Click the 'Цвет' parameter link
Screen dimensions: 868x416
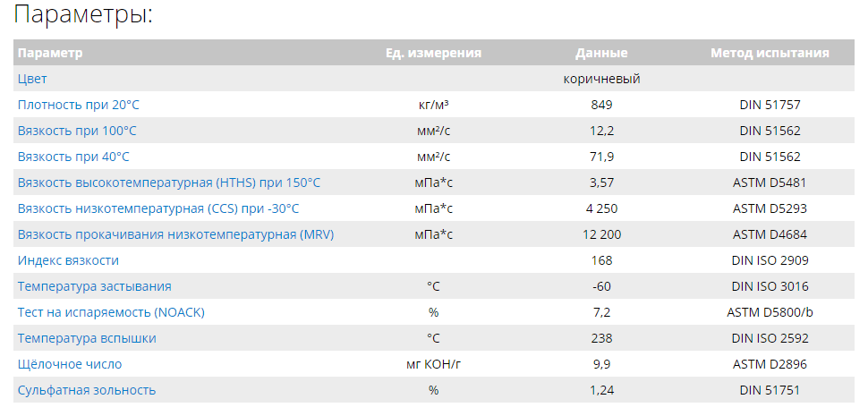click(32, 79)
